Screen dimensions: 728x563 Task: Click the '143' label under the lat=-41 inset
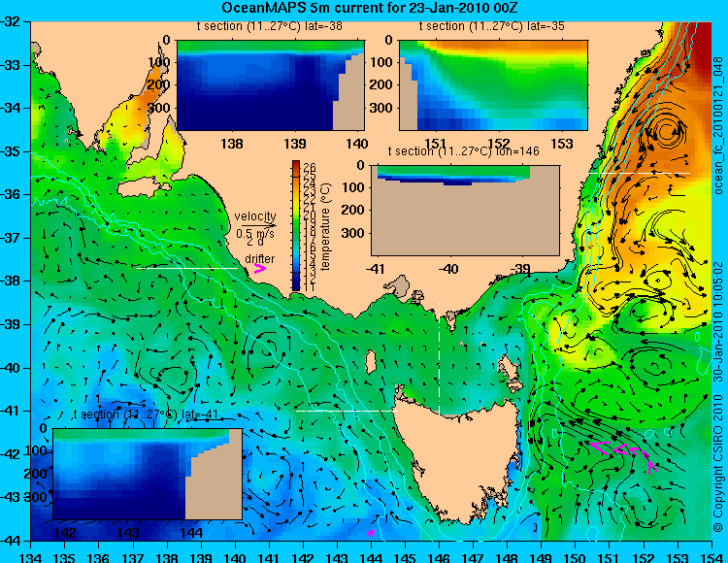128,532
